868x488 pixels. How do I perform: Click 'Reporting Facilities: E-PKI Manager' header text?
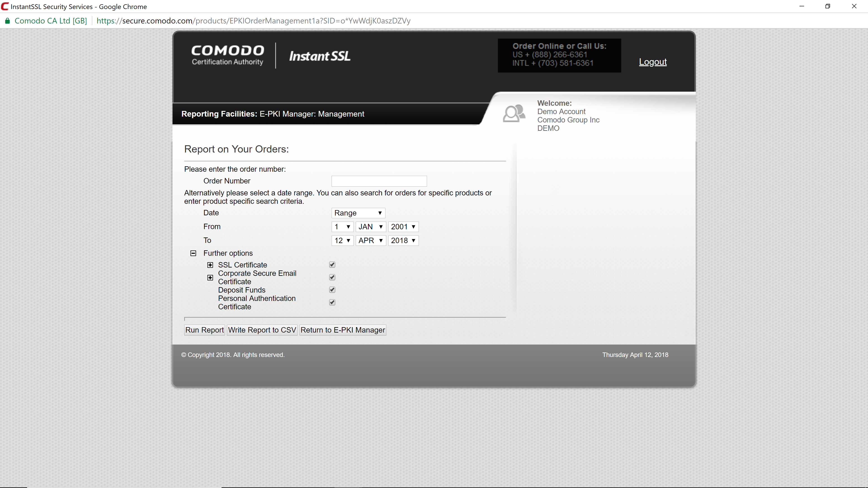273,114
